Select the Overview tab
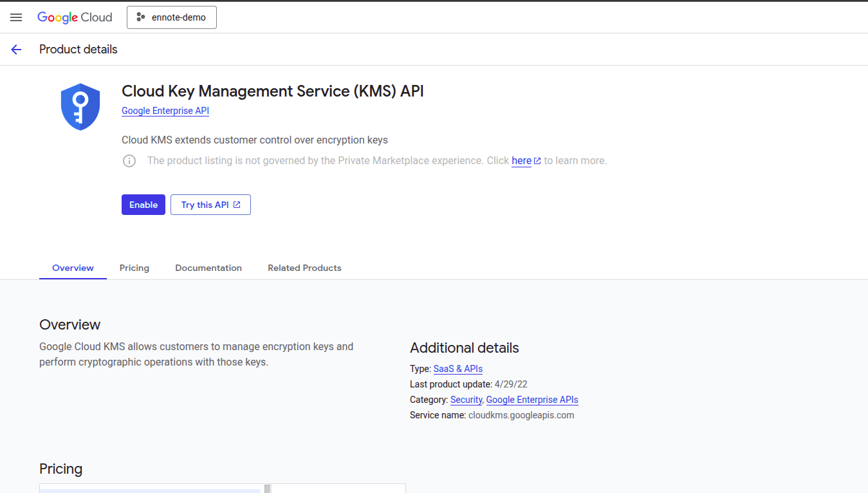This screenshot has height=493, width=868. [73, 268]
